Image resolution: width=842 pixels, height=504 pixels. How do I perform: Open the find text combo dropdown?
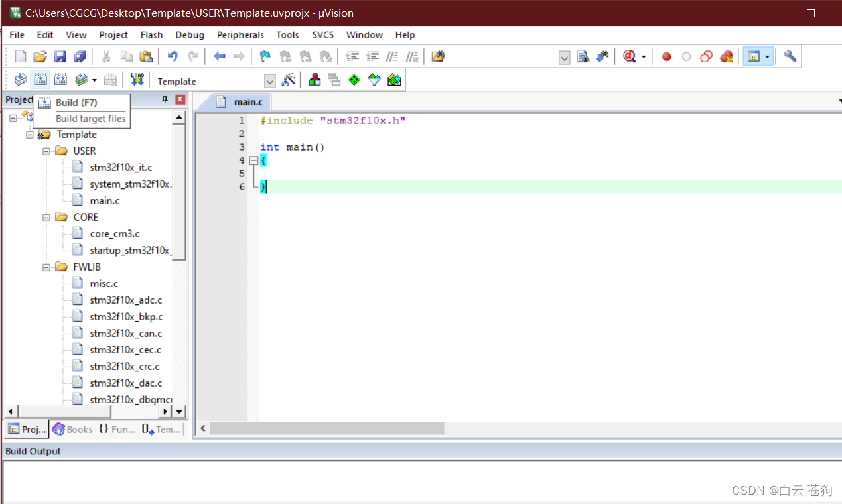(564, 58)
